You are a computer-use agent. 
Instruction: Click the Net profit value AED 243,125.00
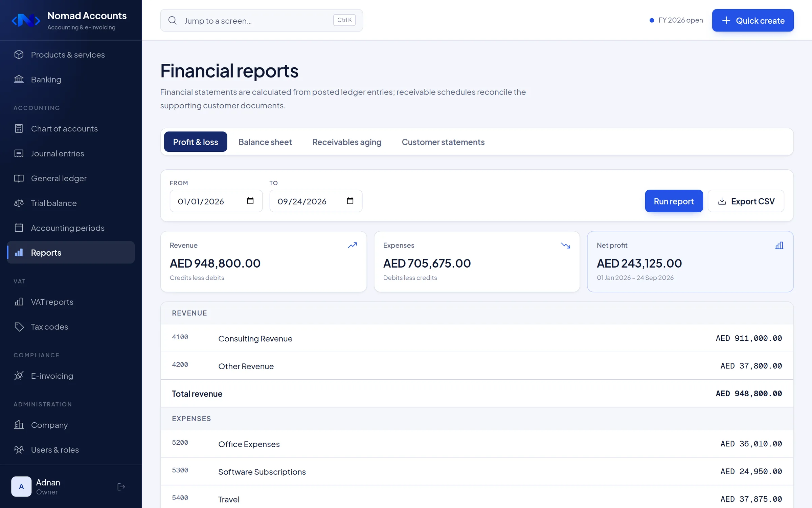639,263
